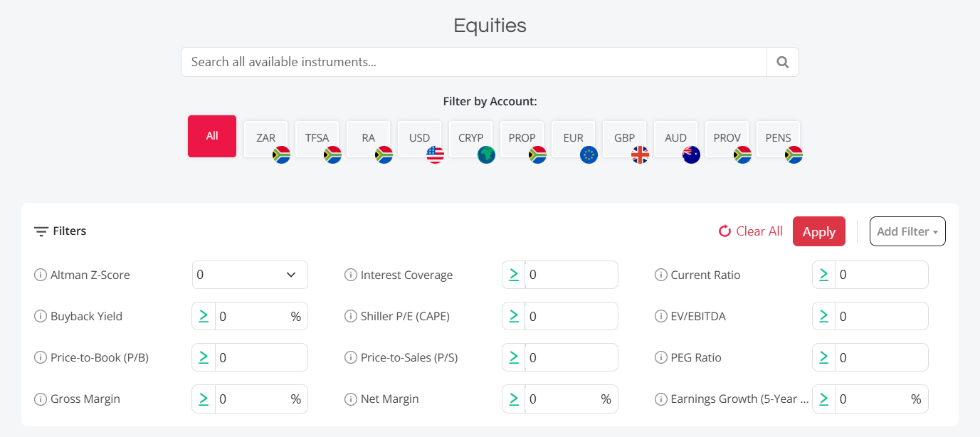The width and height of the screenshot is (980, 437).
Task: Click the Clear All refresh icon
Action: 724,231
